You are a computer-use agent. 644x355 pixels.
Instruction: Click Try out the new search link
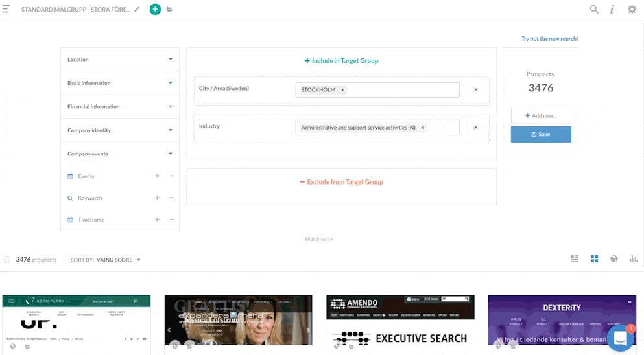click(549, 39)
